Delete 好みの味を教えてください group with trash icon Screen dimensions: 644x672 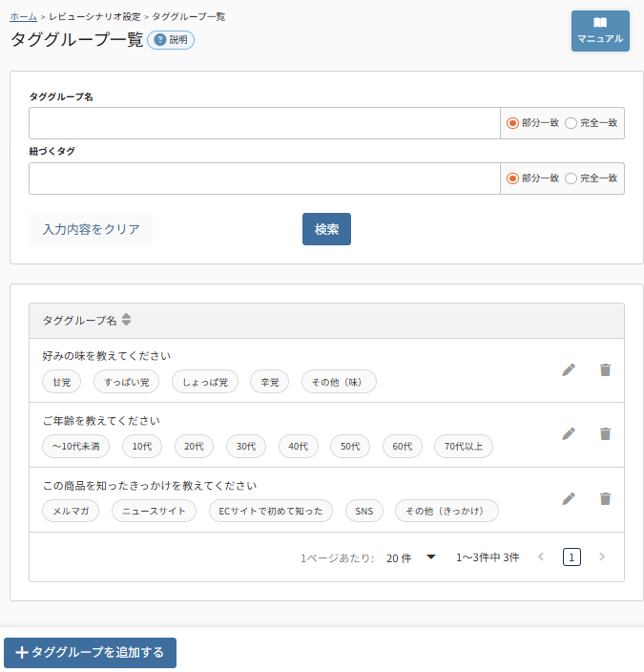605,369
